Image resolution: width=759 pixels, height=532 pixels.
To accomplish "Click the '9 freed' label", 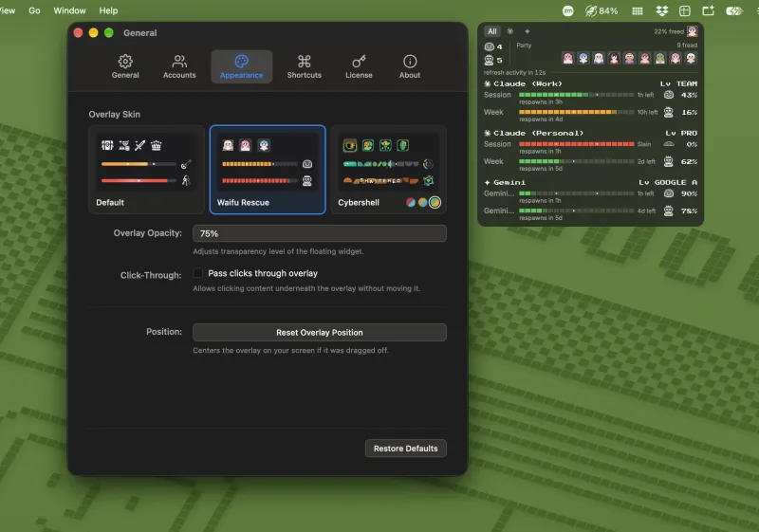I will click(687, 45).
